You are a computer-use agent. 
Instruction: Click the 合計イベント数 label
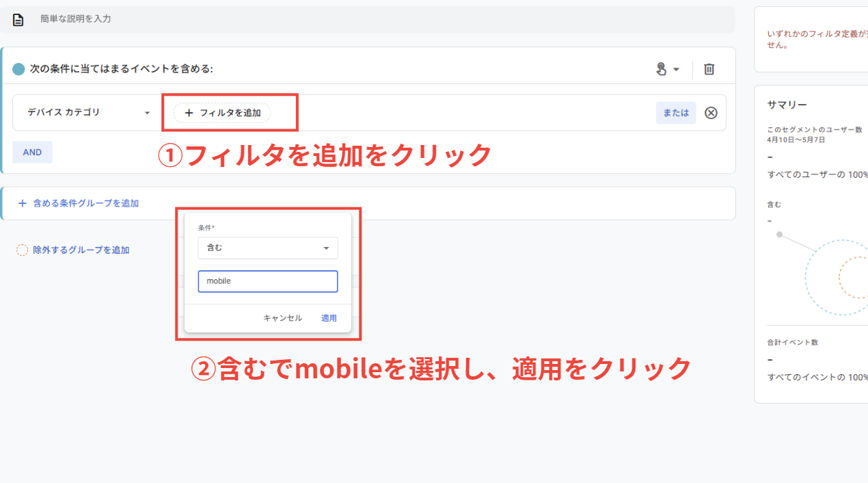[793, 342]
